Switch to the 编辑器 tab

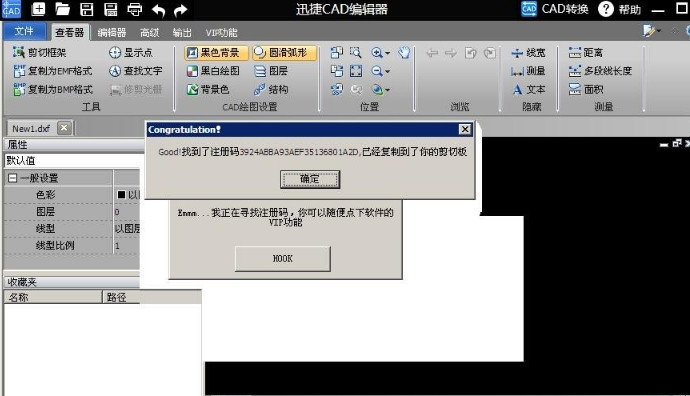111,33
